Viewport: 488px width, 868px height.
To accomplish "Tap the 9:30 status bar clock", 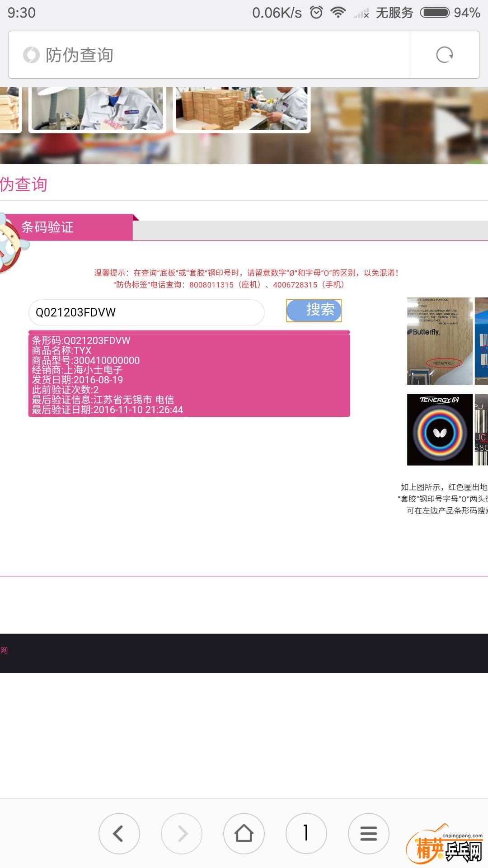I will coord(22,13).
